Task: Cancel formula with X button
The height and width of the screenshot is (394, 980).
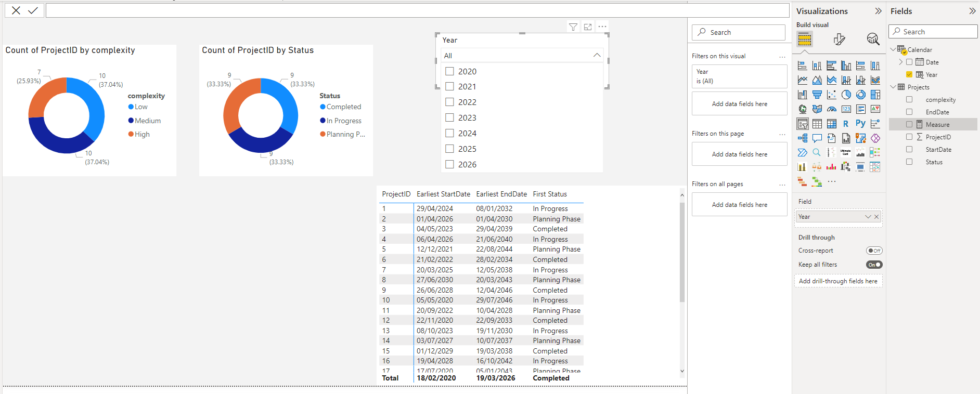Action: click(16, 10)
